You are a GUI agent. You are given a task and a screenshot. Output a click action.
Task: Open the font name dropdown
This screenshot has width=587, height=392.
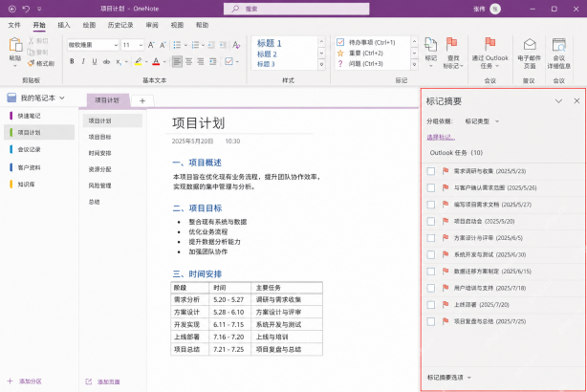(x=116, y=45)
